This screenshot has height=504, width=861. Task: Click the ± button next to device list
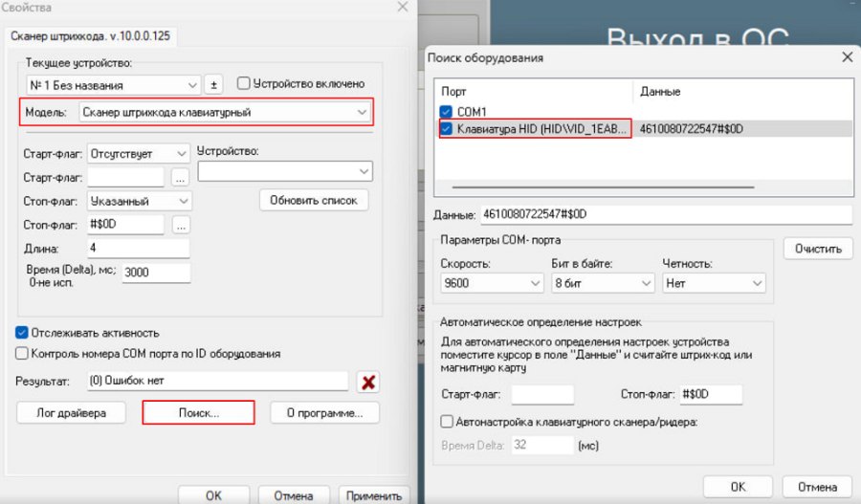(x=213, y=85)
